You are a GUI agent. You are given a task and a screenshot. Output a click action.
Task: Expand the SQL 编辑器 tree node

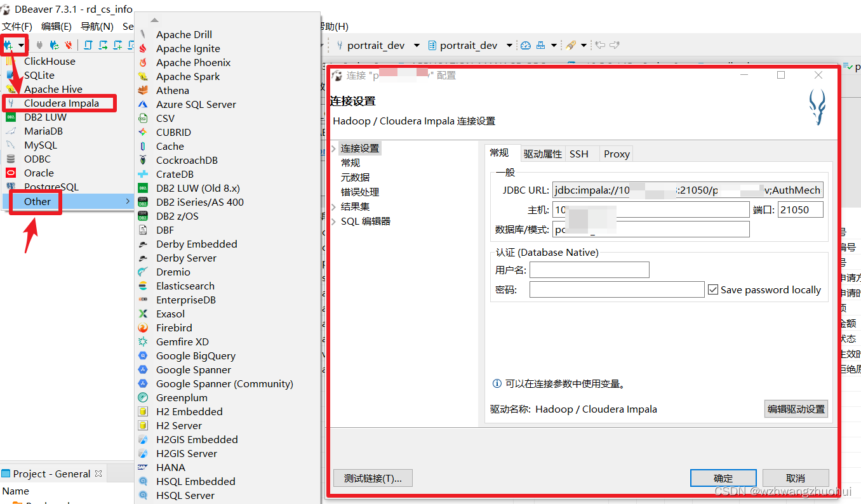tap(334, 221)
